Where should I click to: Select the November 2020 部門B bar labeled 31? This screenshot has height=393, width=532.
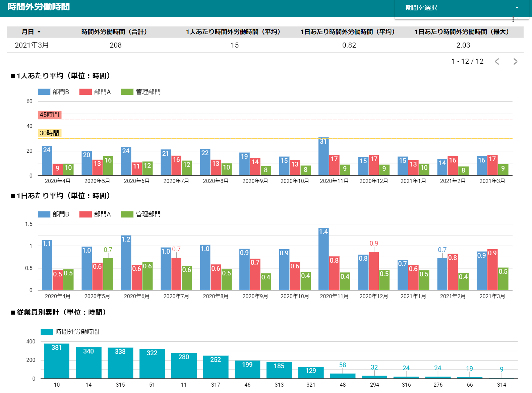tap(323, 156)
